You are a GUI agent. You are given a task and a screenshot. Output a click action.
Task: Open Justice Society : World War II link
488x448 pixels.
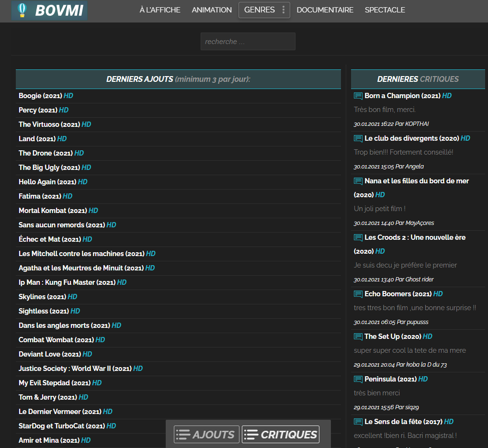pos(80,369)
